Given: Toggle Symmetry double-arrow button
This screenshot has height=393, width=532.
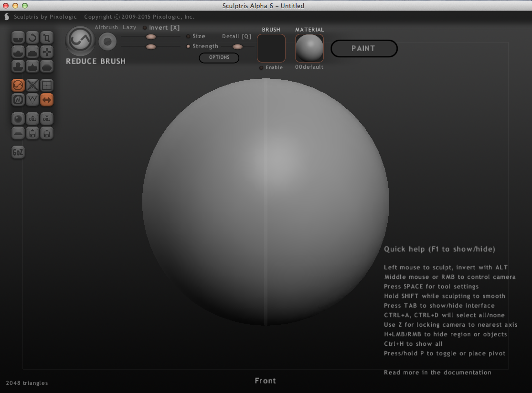Looking at the screenshot, I should 47,99.
